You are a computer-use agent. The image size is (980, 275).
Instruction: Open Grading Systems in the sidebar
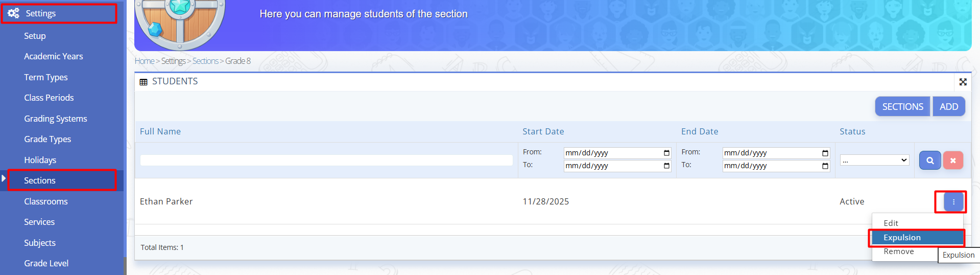56,119
